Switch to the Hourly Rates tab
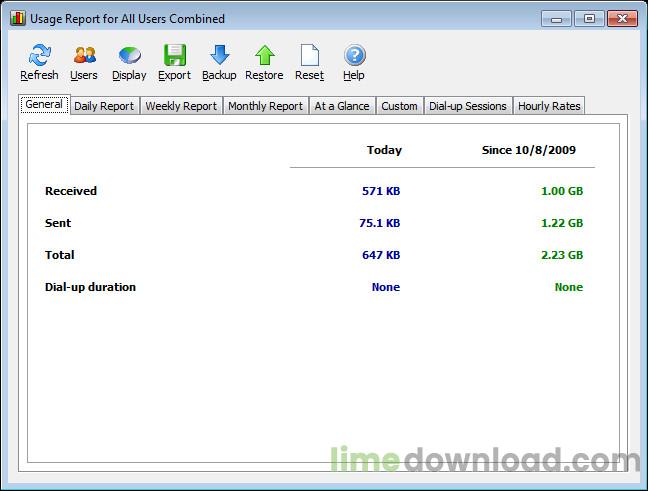This screenshot has width=648, height=491. click(549, 106)
